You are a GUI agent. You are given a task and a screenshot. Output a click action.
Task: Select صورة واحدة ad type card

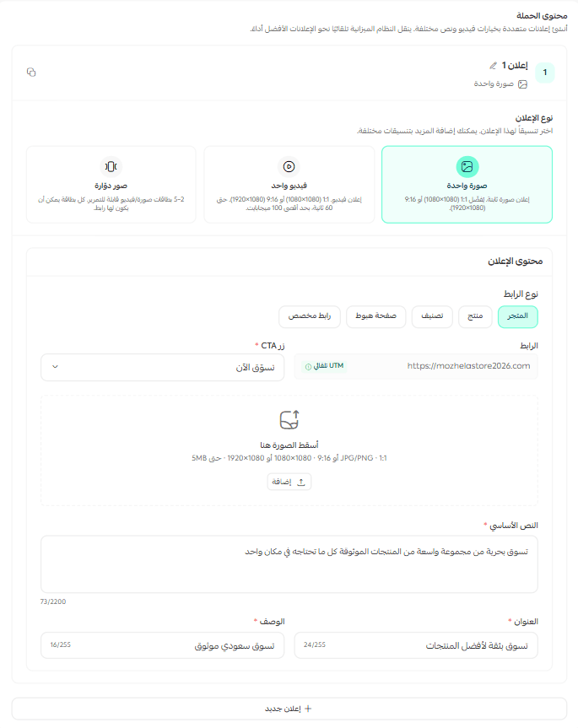[x=467, y=185]
